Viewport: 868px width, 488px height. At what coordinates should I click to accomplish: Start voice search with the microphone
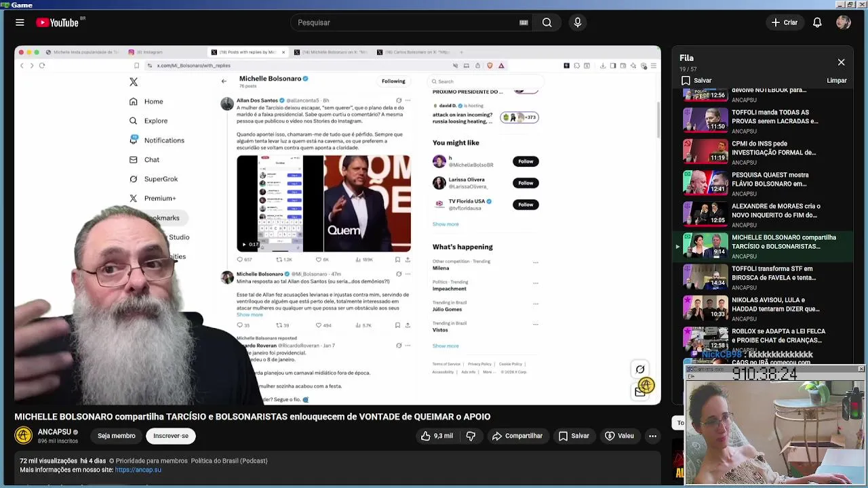tap(578, 22)
